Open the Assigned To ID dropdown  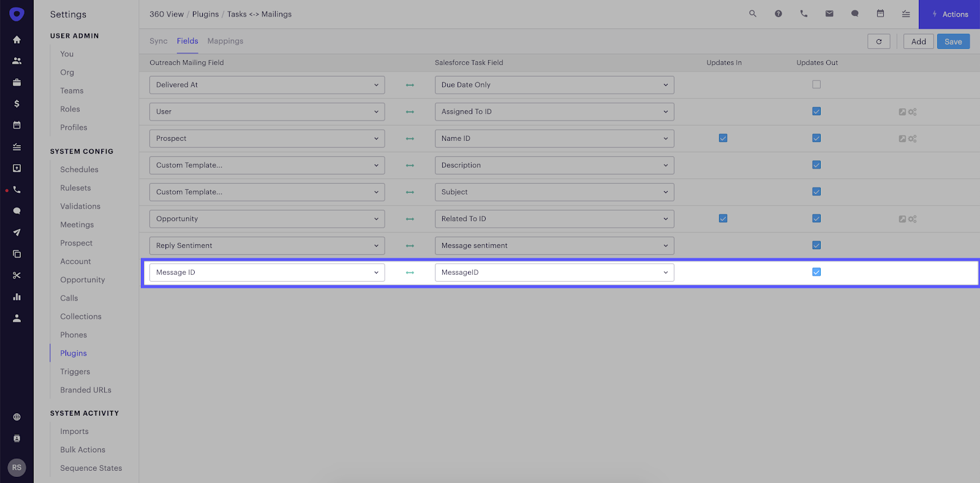pyautogui.click(x=554, y=112)
